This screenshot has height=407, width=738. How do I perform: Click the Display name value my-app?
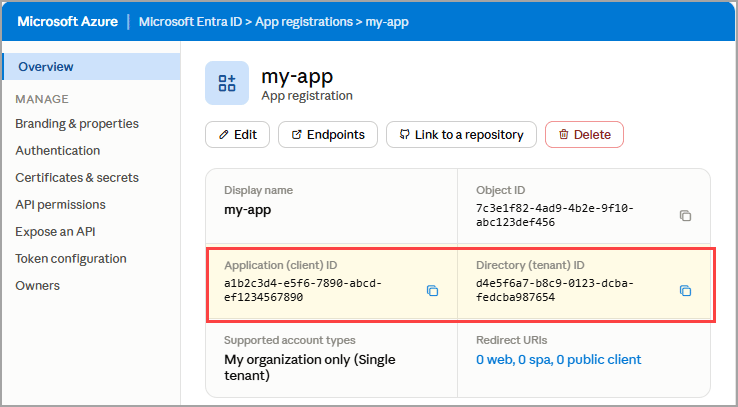point(248,210)
